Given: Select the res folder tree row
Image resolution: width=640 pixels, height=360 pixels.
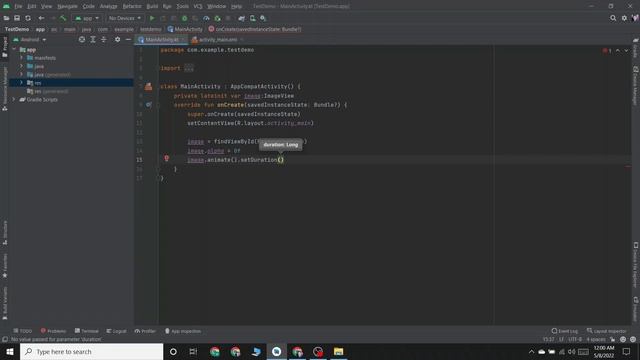Looking at the screenshot, I should pos(71,82).
